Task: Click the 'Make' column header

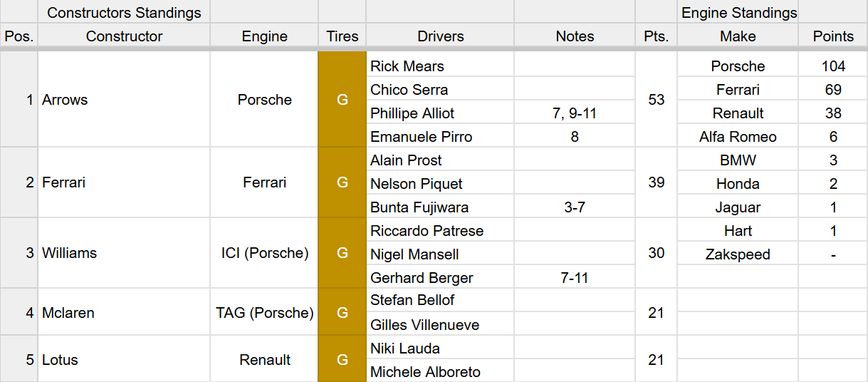Action: [738, 36]
